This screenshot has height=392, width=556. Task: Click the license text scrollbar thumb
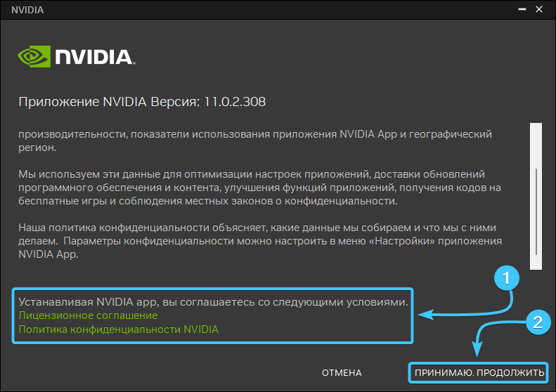536,211
